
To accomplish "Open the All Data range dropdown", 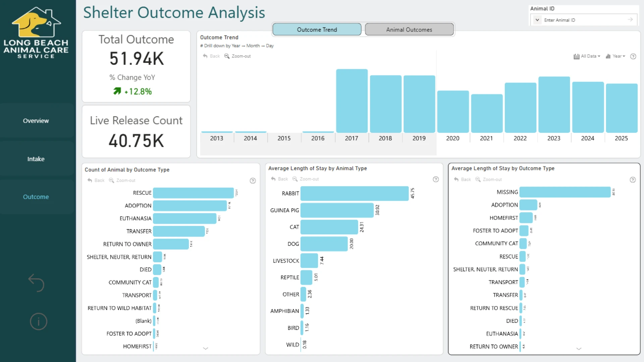I will click(x=587, y=56).
